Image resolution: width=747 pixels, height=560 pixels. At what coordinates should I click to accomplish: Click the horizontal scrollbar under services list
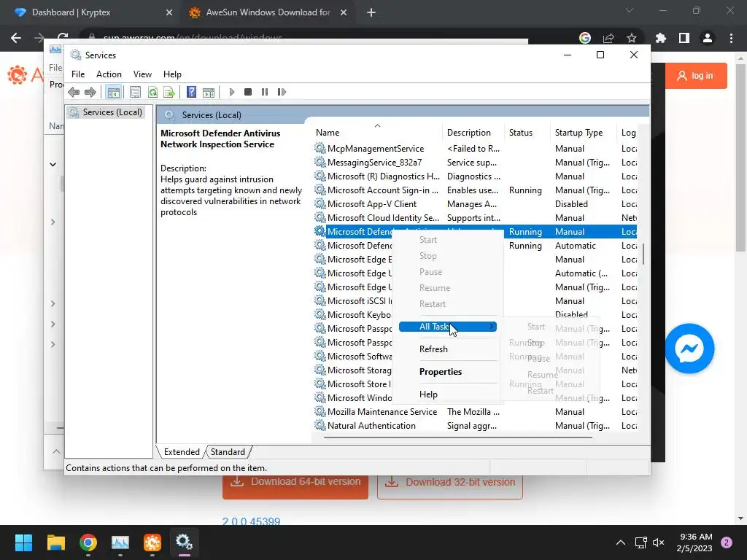point(457,437)
